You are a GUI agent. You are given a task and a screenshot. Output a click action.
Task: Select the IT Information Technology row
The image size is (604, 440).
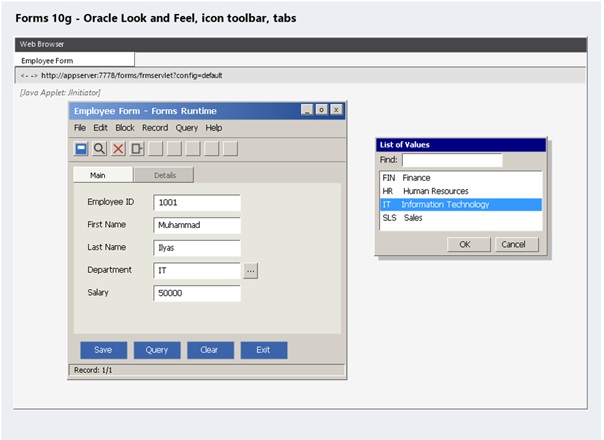point(461,205)
